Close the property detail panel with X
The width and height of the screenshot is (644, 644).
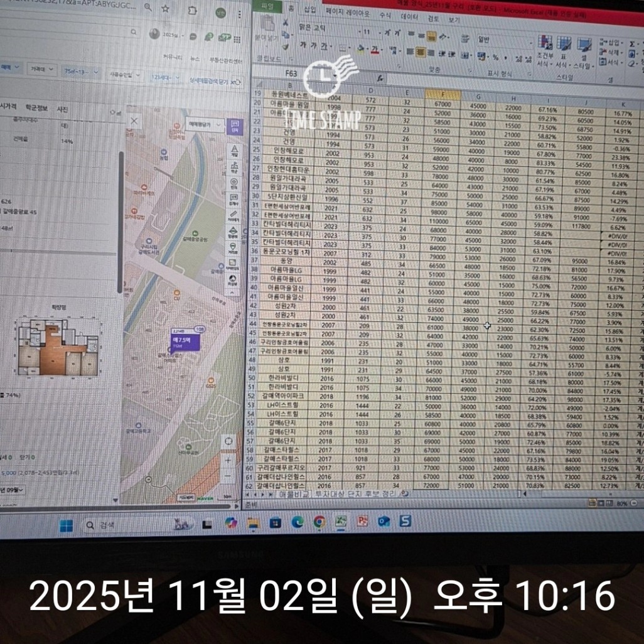coord(134,121)
